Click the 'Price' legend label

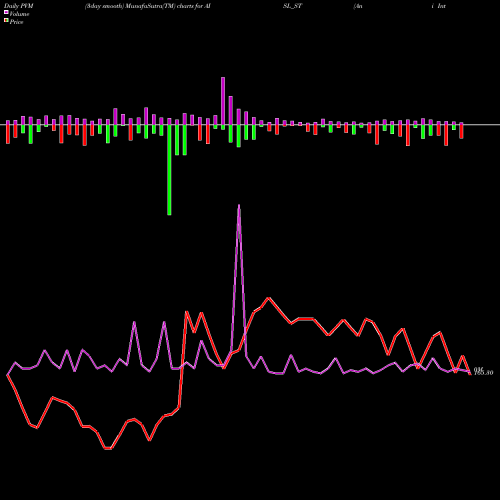tap(16, 22)
